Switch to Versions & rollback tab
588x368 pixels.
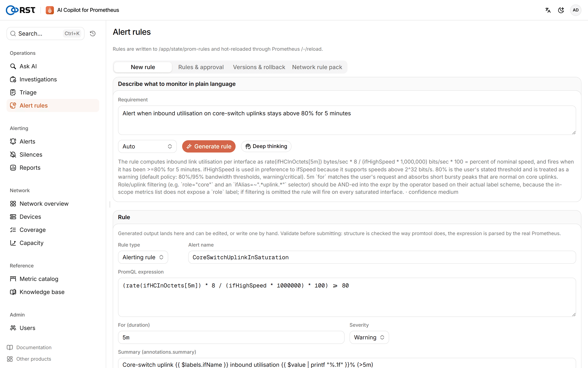pos(259,67)
